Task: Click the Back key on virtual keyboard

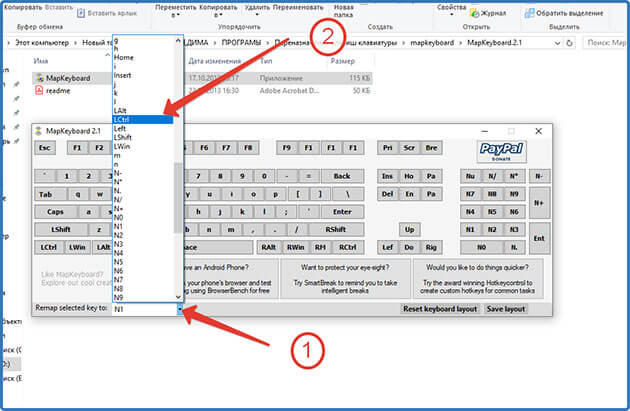Action: [342, 176]
